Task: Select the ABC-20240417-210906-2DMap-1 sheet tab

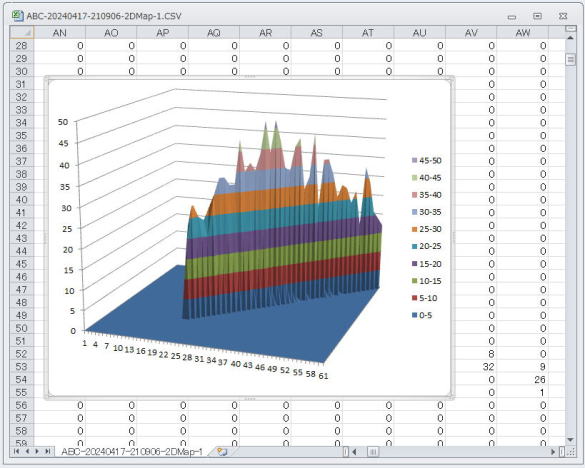Action: pyautogui.click(x=132, y=452)
